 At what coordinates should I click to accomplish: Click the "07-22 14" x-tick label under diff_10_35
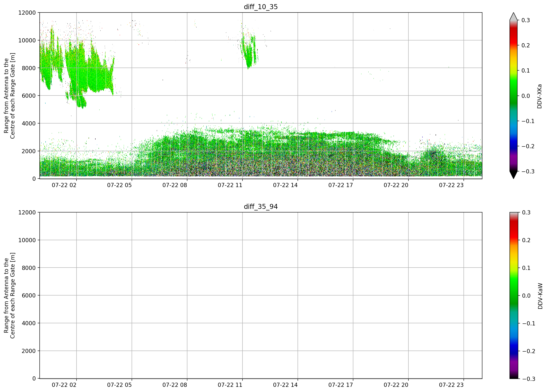[x=285, y=185]
